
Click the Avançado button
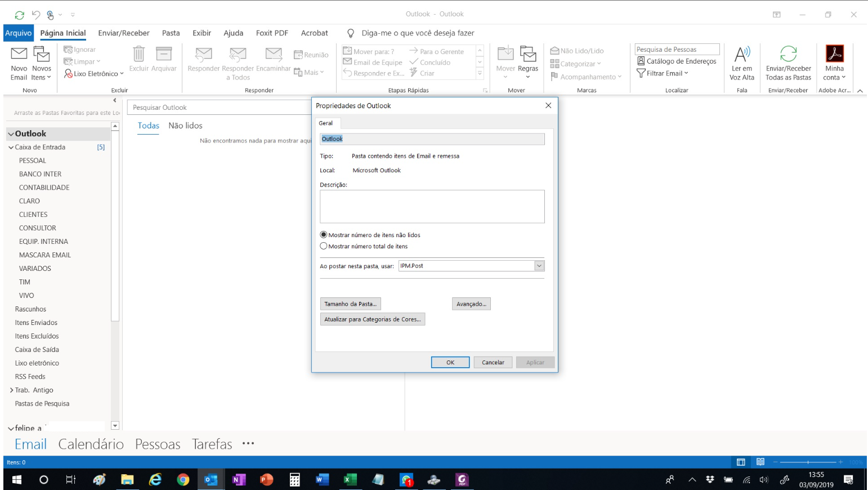pos(471,304)
